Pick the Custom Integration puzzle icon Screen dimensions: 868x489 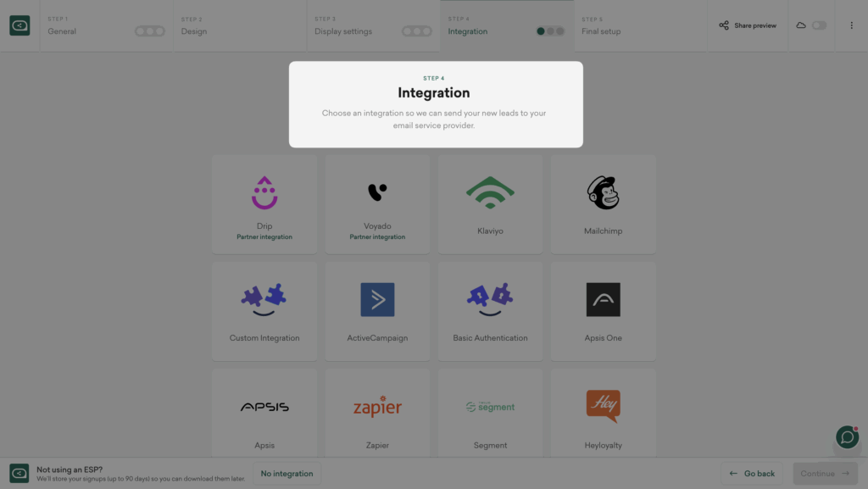[264, 300]
